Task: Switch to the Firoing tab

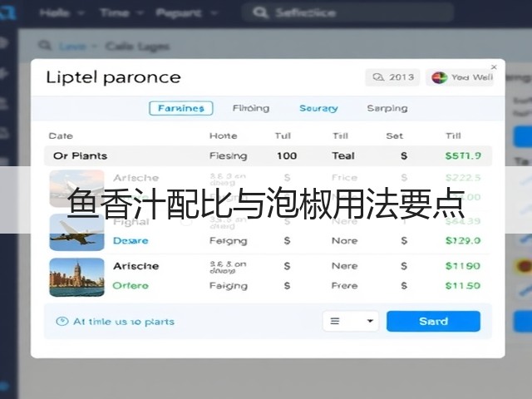Action: (x=251, y=108)
